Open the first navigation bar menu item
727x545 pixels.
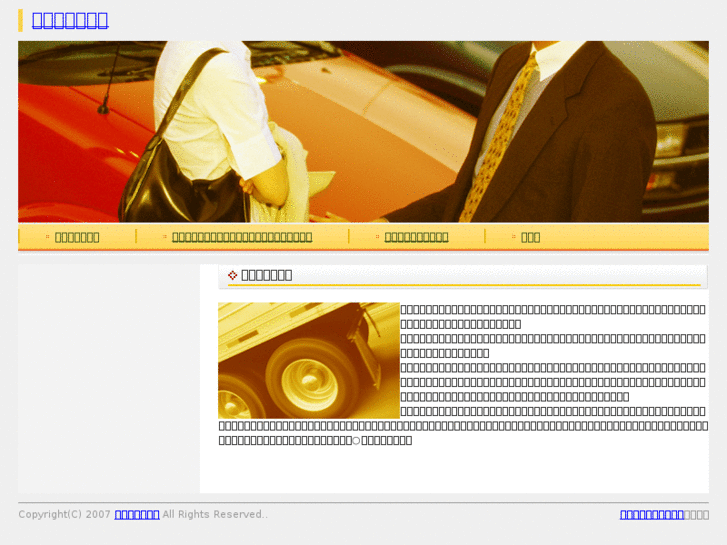(x=77, y=237)
